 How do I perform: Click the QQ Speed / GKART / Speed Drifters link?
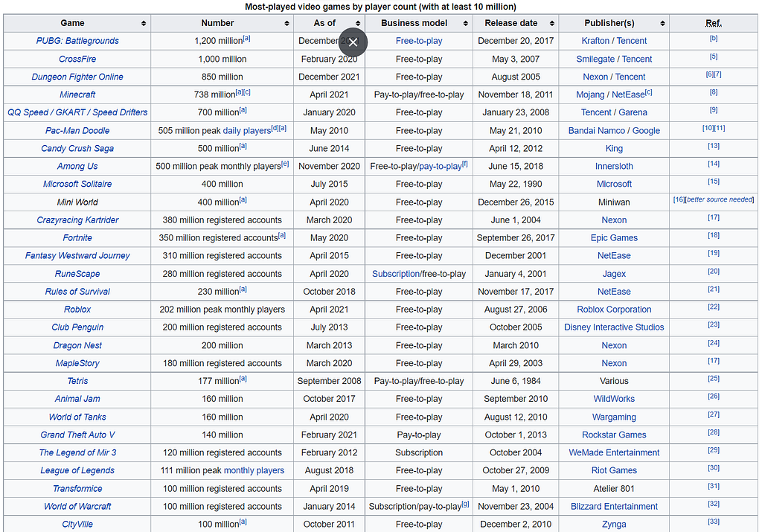77,112
